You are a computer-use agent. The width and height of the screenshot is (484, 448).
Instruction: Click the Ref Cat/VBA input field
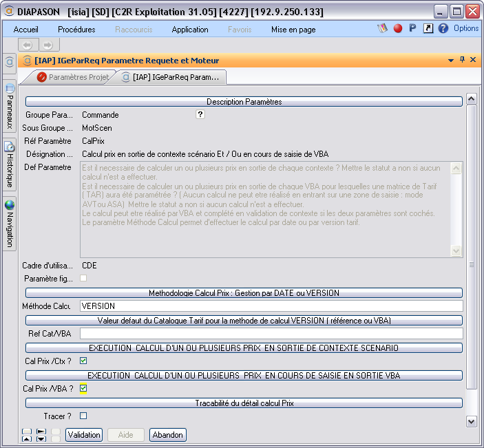271,334
